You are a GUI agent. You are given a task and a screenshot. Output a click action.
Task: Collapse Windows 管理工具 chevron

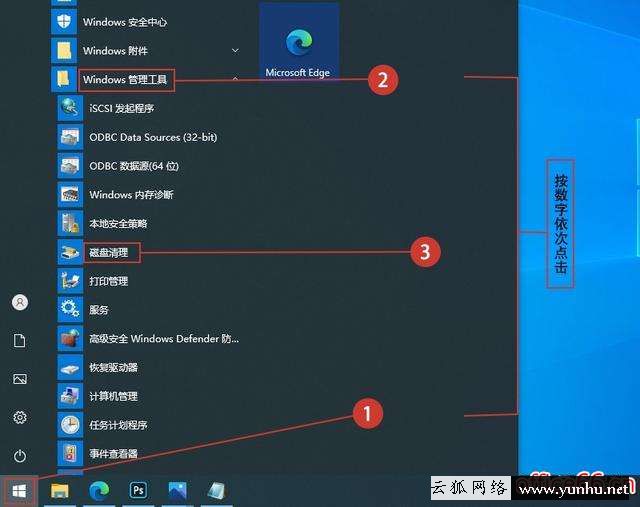point(235,78)
